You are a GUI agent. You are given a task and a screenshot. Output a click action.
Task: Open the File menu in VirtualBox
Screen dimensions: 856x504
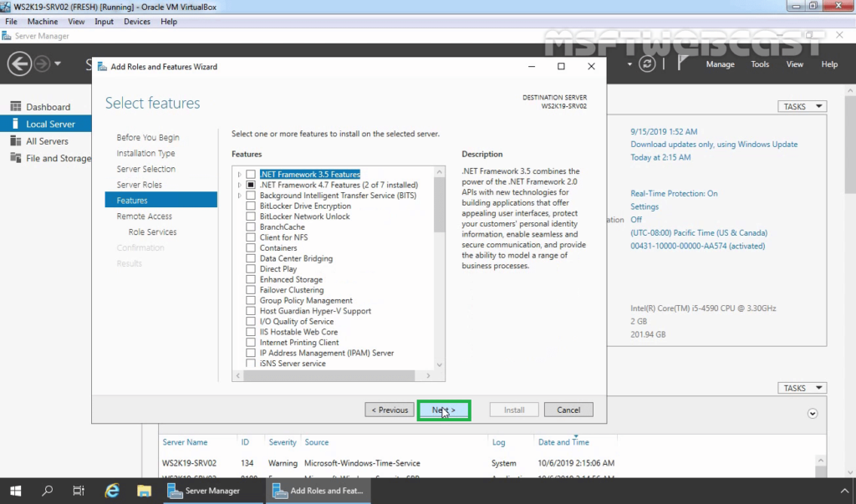tap(11, 21)
